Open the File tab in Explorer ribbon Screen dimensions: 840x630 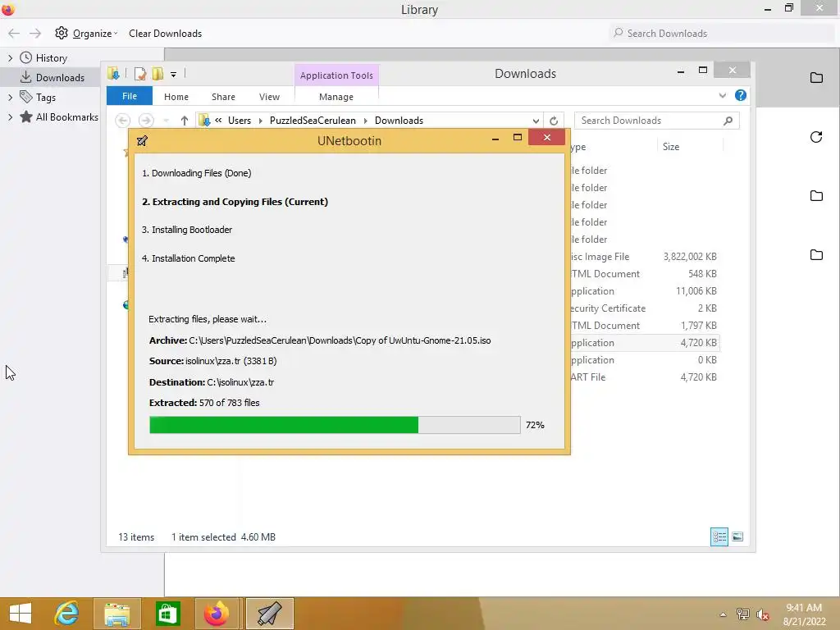130,96
